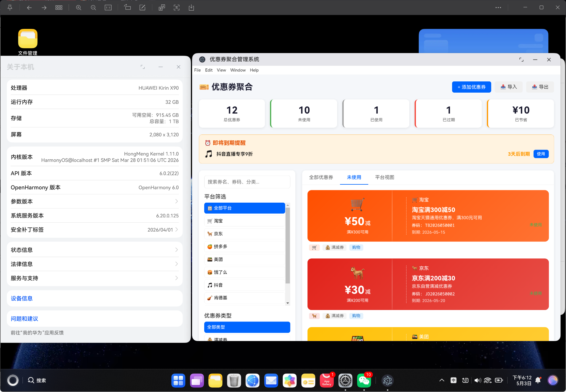The height and width of the screenshot is (392, 566).
Task: Expand 法律信息 row chevron
Action: (176, 264)
